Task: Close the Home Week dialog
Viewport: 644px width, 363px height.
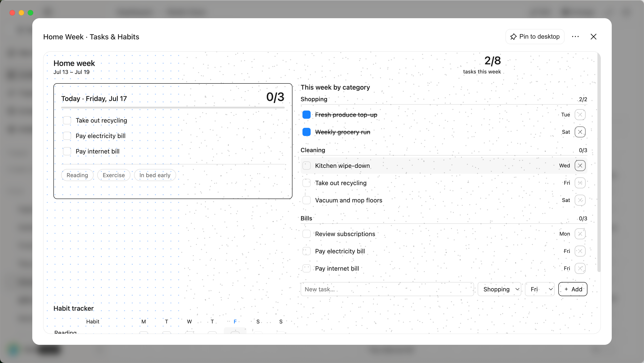Action: (594, 37)
